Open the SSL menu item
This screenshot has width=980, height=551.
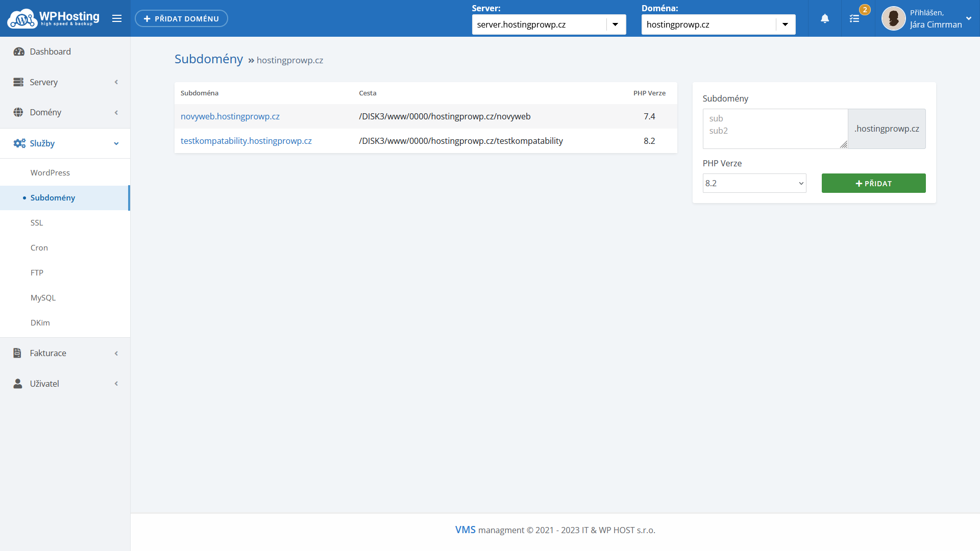click(x=37, y=223)
